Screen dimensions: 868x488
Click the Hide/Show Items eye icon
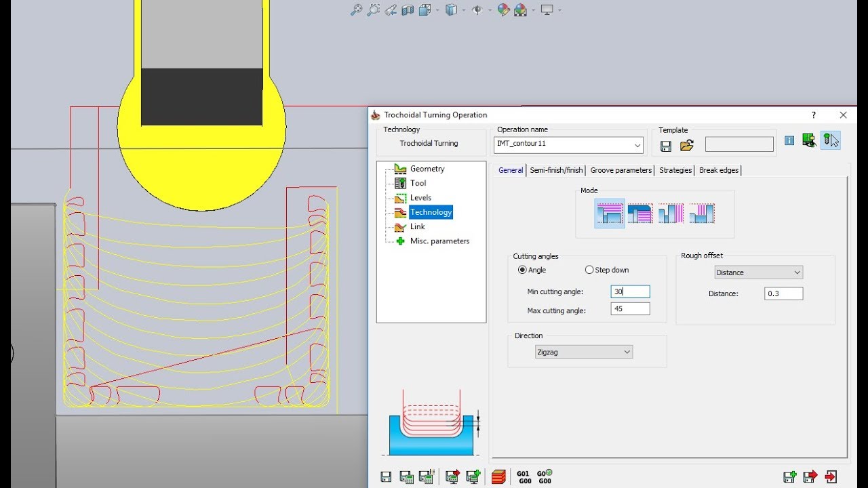pyautogui.click(x=477, y=9)
